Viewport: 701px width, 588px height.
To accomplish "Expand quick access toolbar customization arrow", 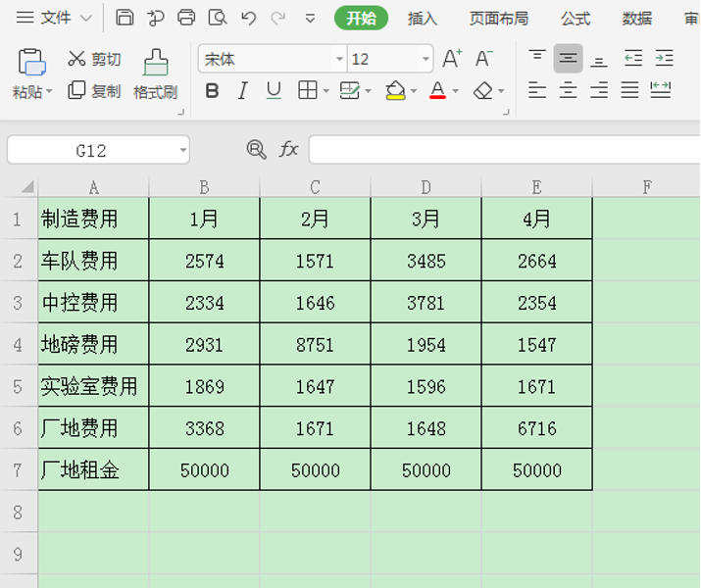I will click(310, 19).
